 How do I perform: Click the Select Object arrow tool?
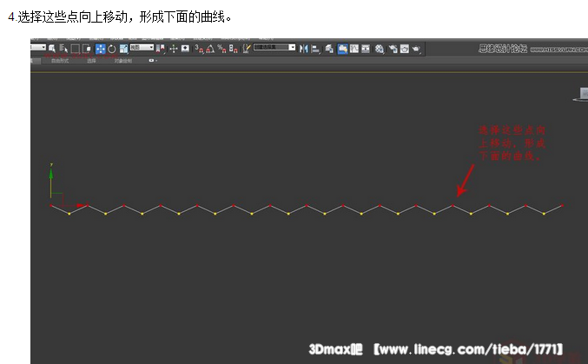pos(52,49)
